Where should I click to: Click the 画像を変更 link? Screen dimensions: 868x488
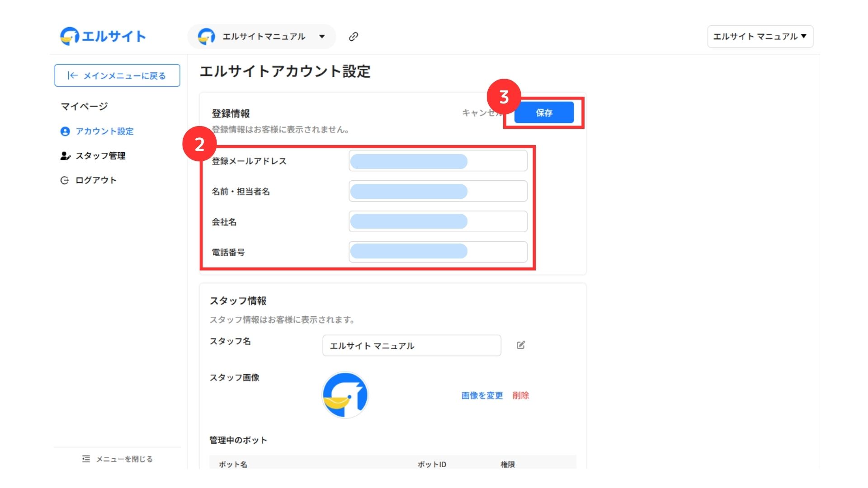(482, 395)
